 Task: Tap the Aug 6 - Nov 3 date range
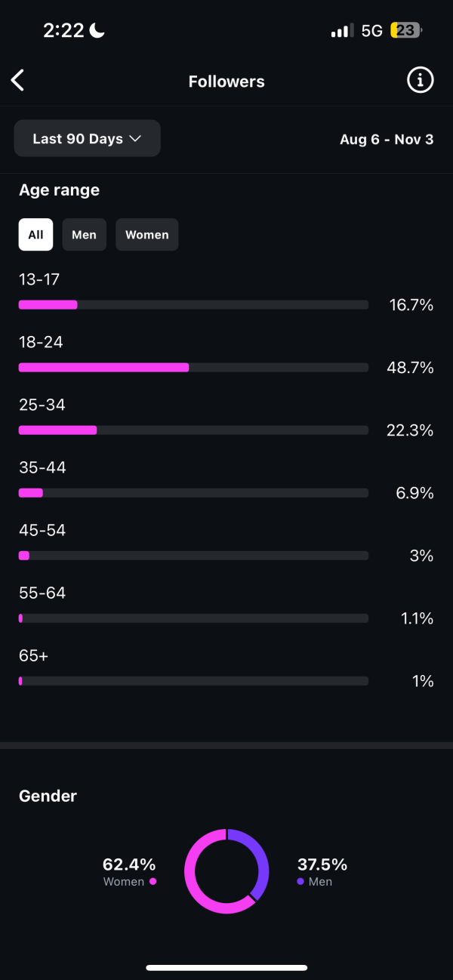coord(387,140)
